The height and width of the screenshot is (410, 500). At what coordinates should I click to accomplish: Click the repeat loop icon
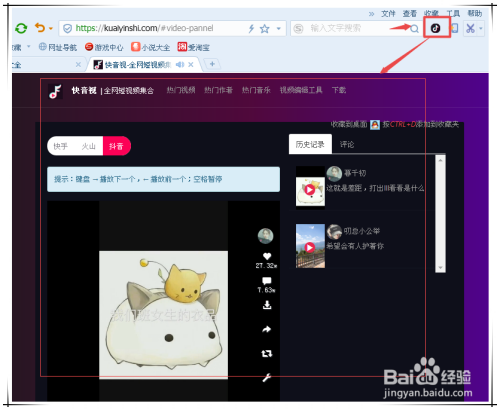point(267,354)
